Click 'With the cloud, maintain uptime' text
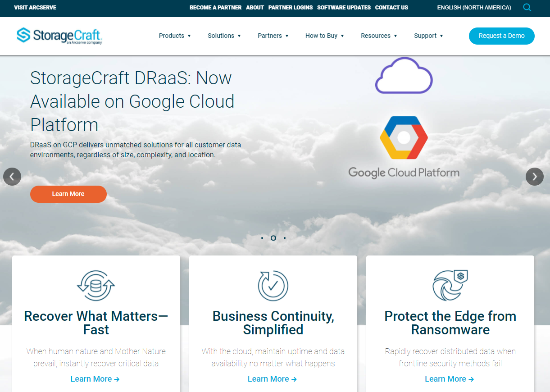This screenshot has width=550, height=392. [x=273, y=357]
